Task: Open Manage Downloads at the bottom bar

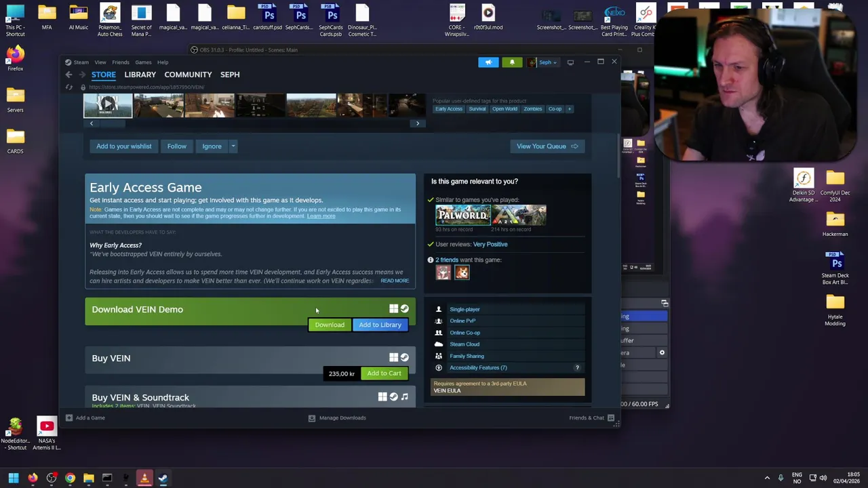Action: (x=337, y=418)
